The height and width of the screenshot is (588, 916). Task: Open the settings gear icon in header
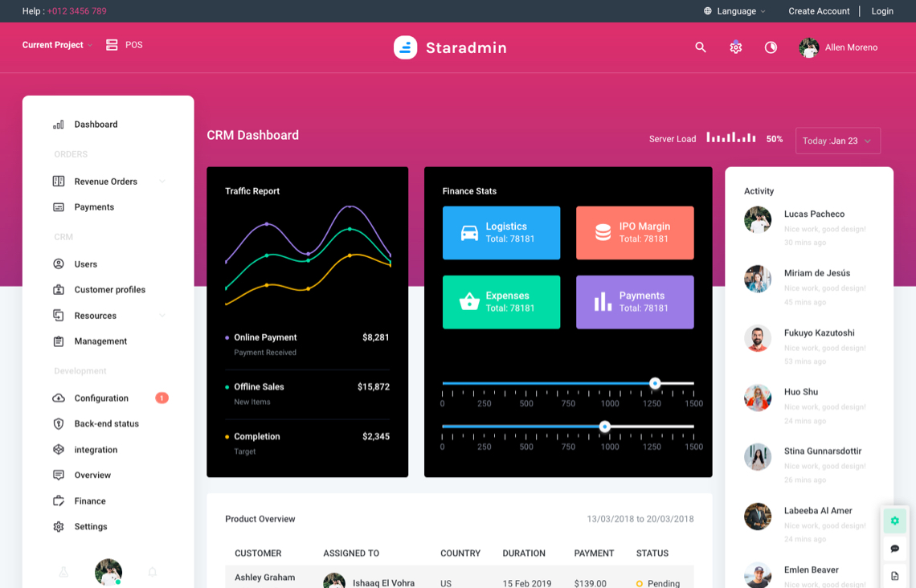[x=735, y=47]
